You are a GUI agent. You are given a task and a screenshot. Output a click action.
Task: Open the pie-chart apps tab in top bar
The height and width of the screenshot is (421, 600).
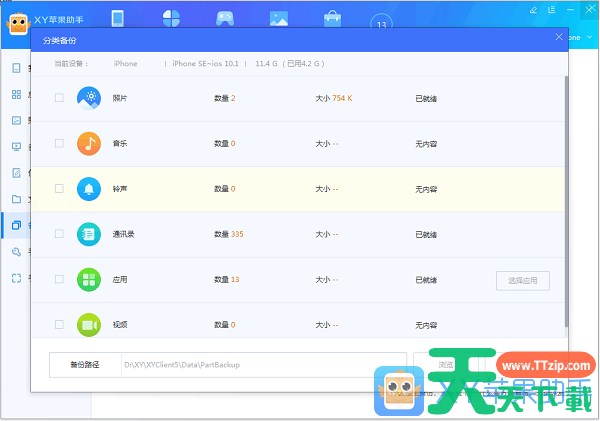[x=171, y=18]
